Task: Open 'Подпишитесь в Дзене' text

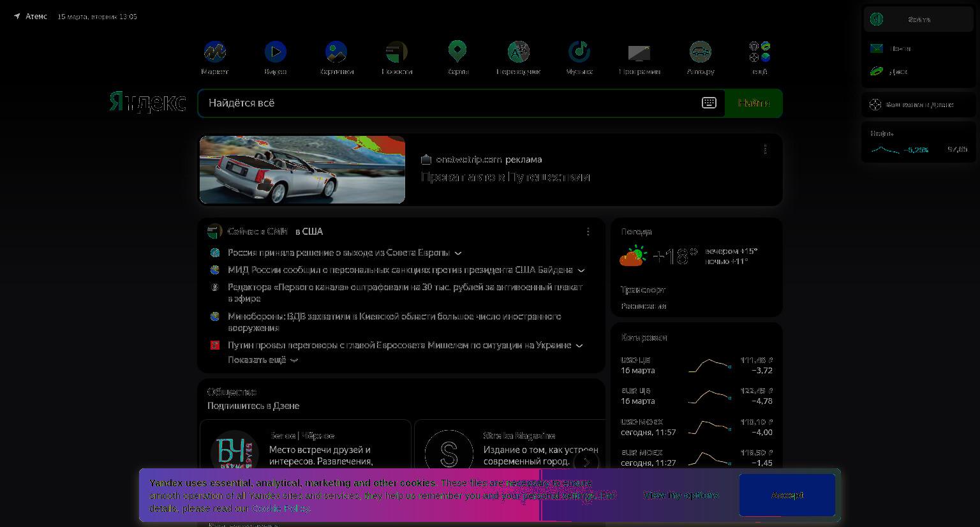Action: 253,406
